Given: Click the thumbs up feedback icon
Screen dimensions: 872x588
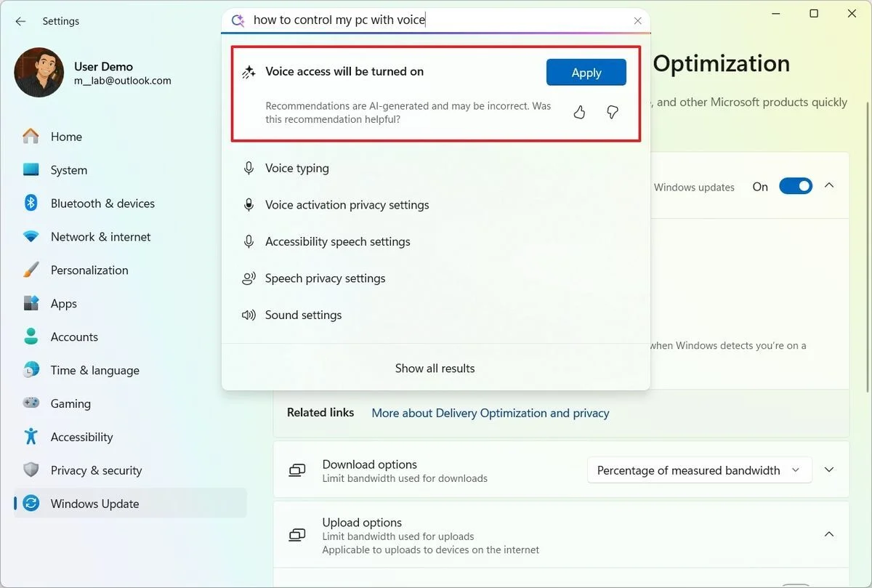Looking at the screenshot, I should point(579,112).
